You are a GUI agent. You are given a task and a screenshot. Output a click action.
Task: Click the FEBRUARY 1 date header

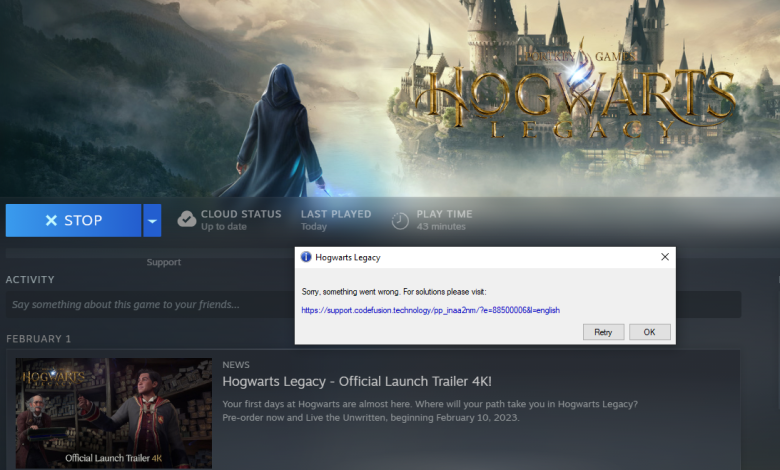coord(38,339)
